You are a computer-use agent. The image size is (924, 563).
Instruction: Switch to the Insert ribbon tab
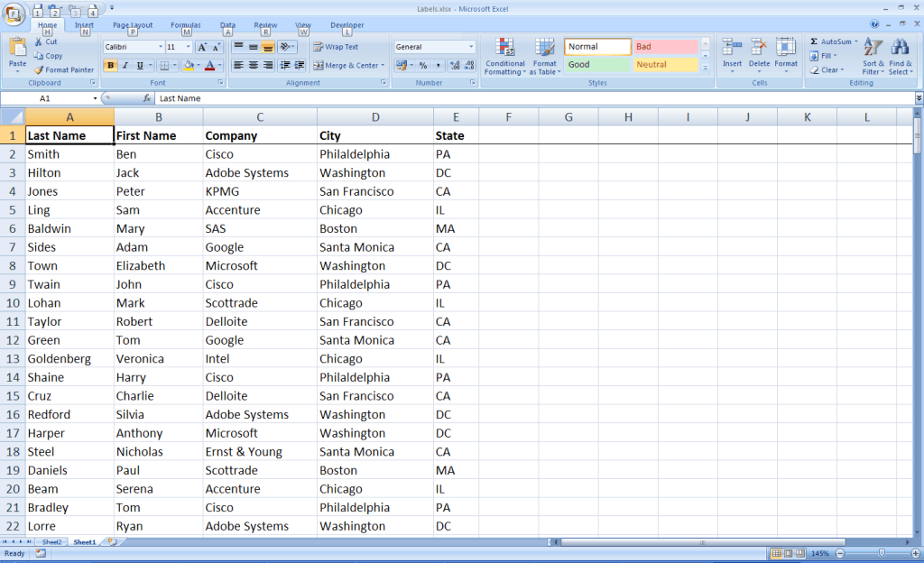tap(84, 25)
